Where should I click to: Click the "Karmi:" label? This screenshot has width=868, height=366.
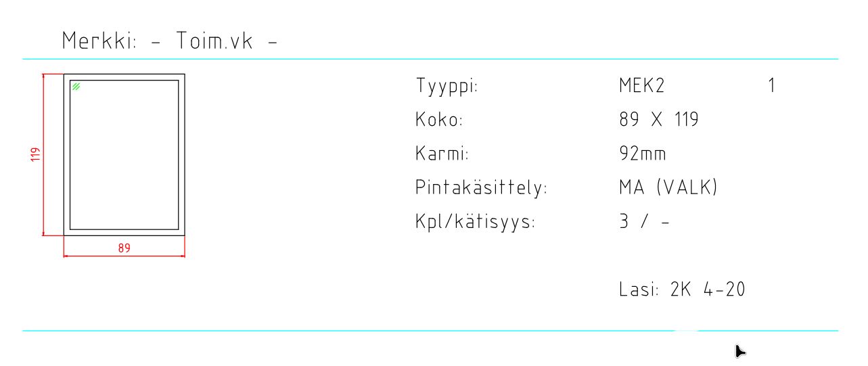(x=442, y=154)
